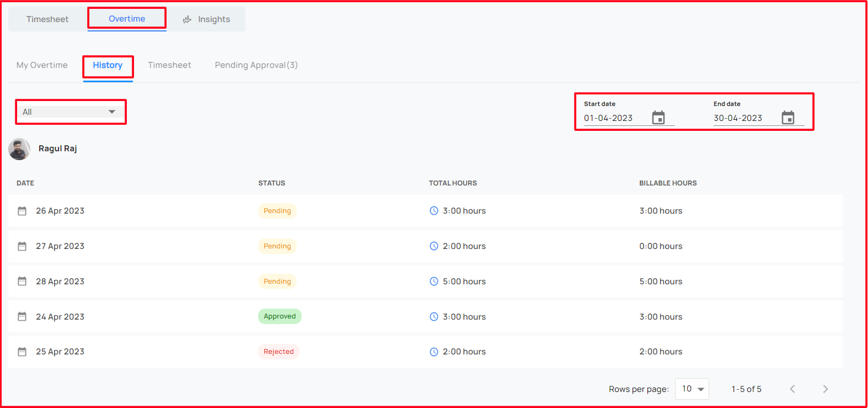The height and width of the screenshot is (408, 868).
Task: Click Pending status badge for 26 Apr
Action: pyautogui.click(x=277, y=211)
